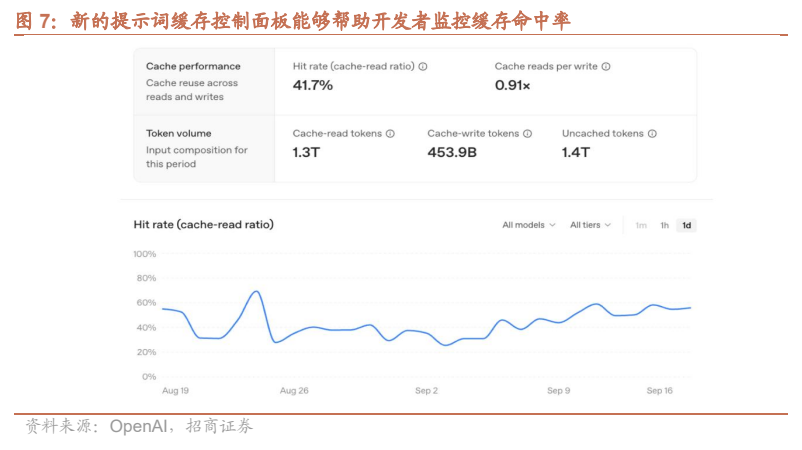
Task: Click the Sep 2 axis label
Action: coord(426,391)
